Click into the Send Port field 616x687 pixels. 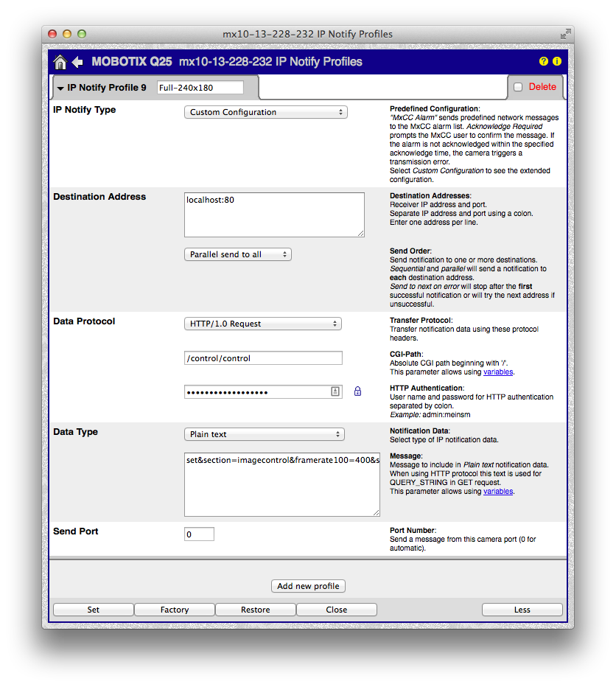tap(199, 534)
